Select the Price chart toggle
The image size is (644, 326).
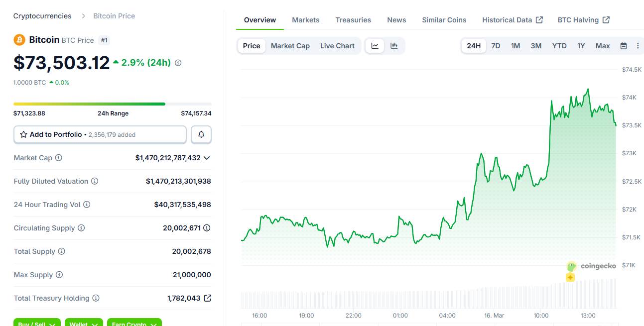(x=252, y=46)
